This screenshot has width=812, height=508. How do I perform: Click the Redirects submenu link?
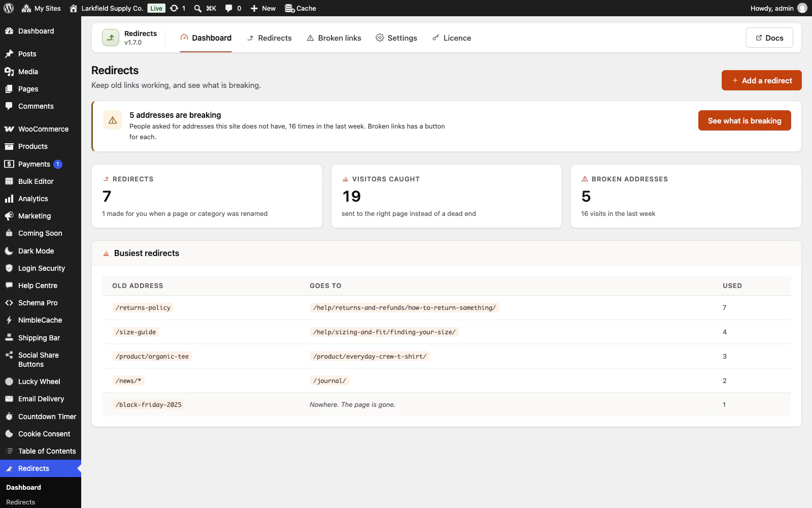20,502
